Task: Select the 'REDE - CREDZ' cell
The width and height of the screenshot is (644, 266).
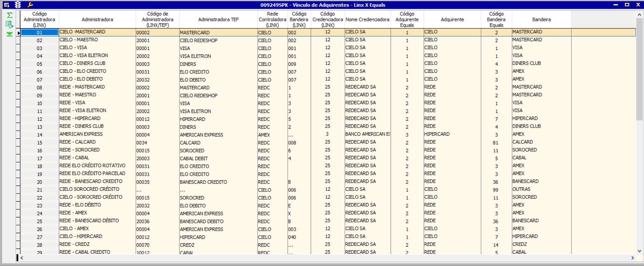Action: click(x=97, y=244)
